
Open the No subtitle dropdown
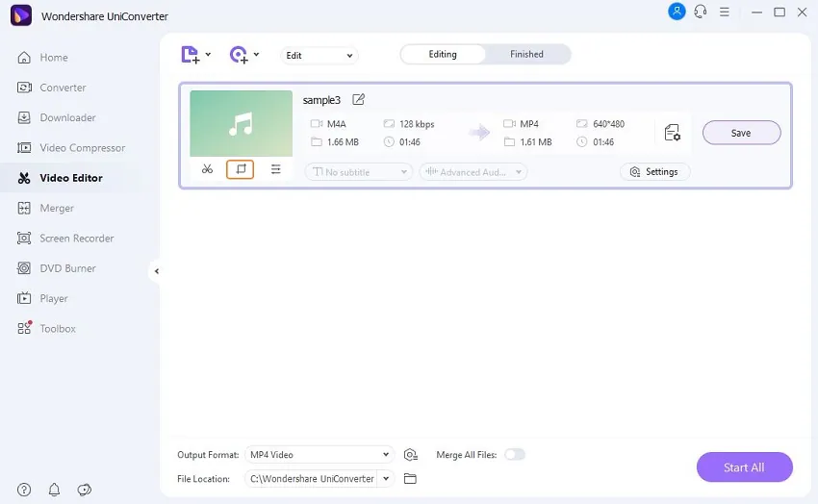click(x=359, y=172)
